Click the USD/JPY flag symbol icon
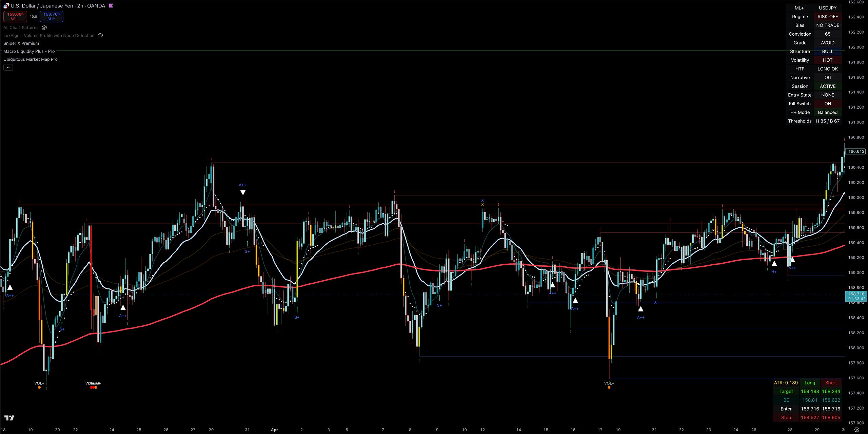The height and width of the screenshot is (434, 868). (x=6, y=6)
